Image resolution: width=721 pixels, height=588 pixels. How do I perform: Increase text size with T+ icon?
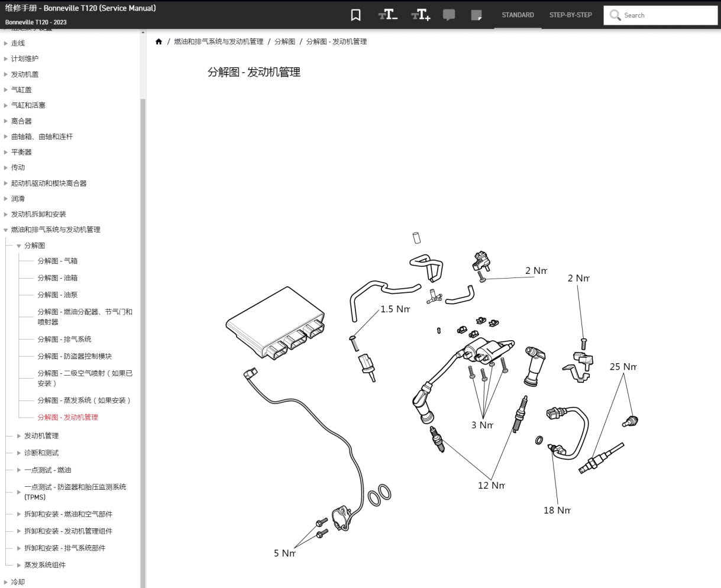pos(421,15)
